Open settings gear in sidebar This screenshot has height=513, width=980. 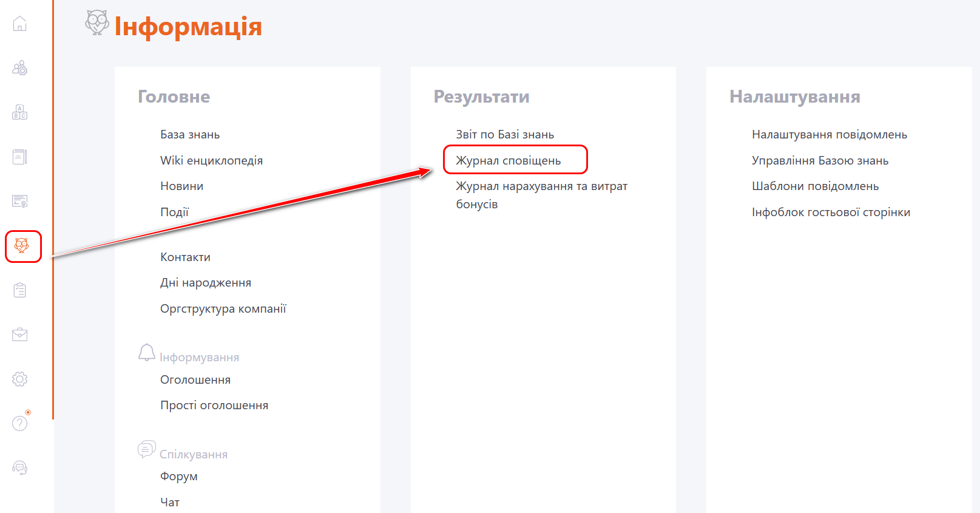pyautogui.click(x=20, y=379)
